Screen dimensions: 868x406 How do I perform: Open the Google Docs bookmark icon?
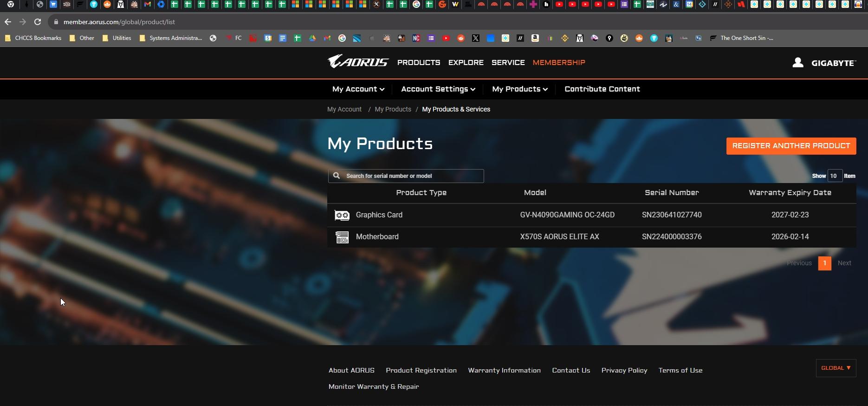tap(283, 38)
